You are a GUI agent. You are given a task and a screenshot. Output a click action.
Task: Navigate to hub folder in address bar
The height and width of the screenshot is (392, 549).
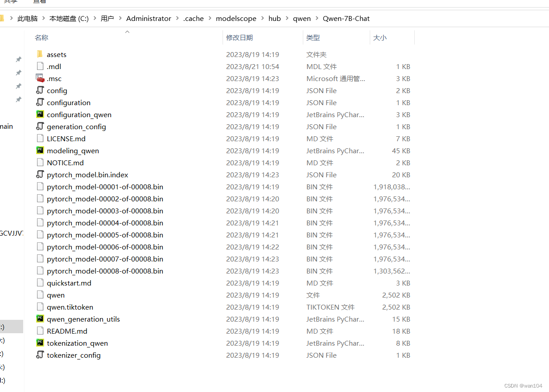(275, 19)
